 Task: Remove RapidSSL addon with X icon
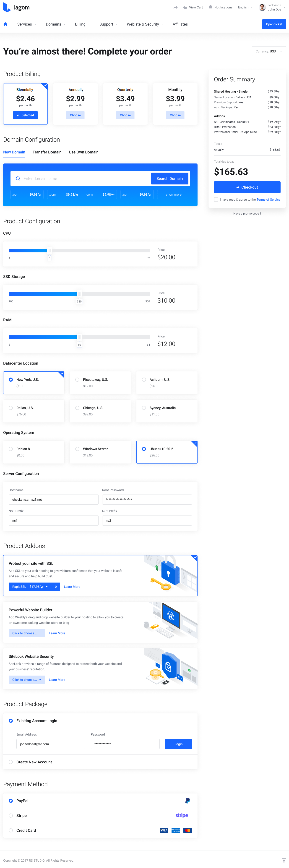[x=56, y=587]
